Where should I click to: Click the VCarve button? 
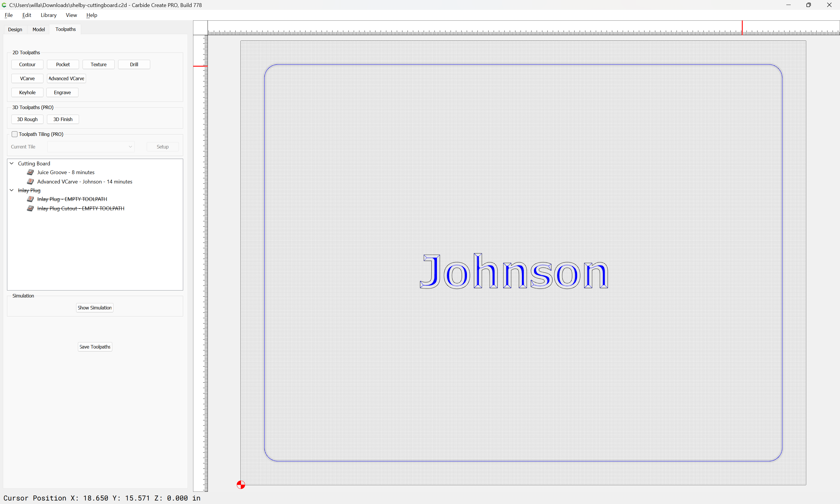point(27,78)
